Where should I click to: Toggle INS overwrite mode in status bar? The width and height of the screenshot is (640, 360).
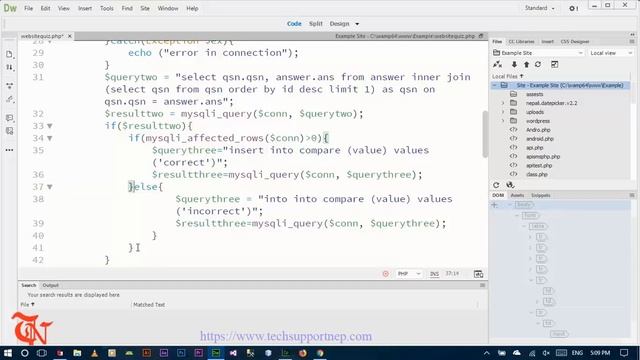pyautogui.click(x=434, y=274)
